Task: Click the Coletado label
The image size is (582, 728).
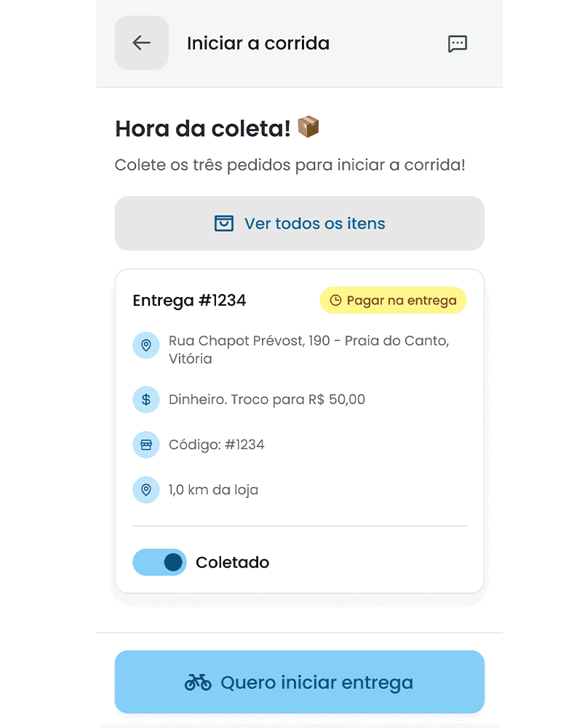Action: click(x=233, y=563)
